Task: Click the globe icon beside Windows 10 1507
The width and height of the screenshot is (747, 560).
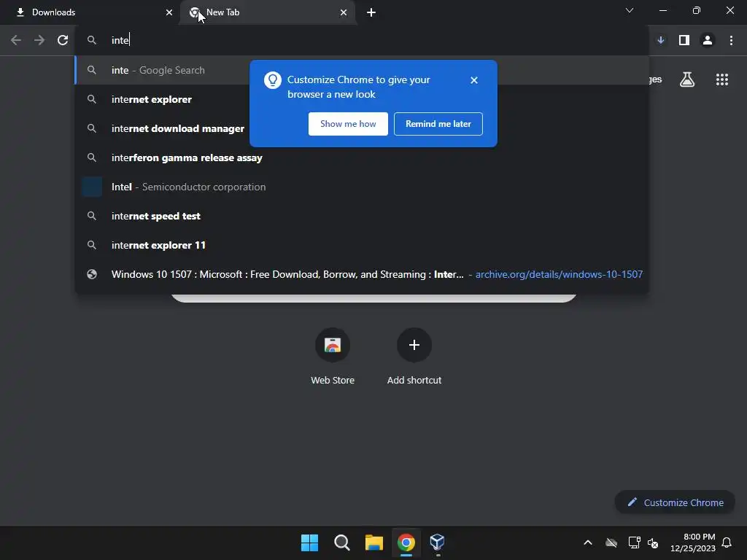Action: coord(92,274)
